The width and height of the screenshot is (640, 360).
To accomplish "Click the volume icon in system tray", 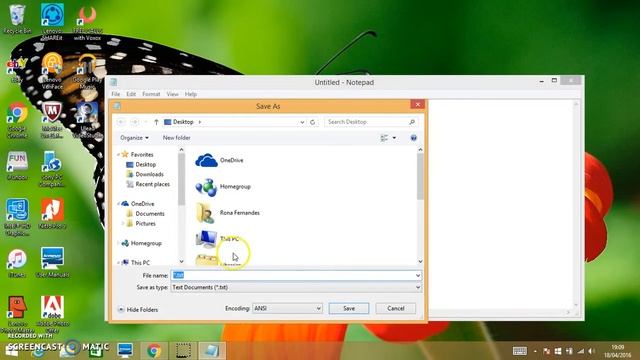I will (x=591, y=351).
